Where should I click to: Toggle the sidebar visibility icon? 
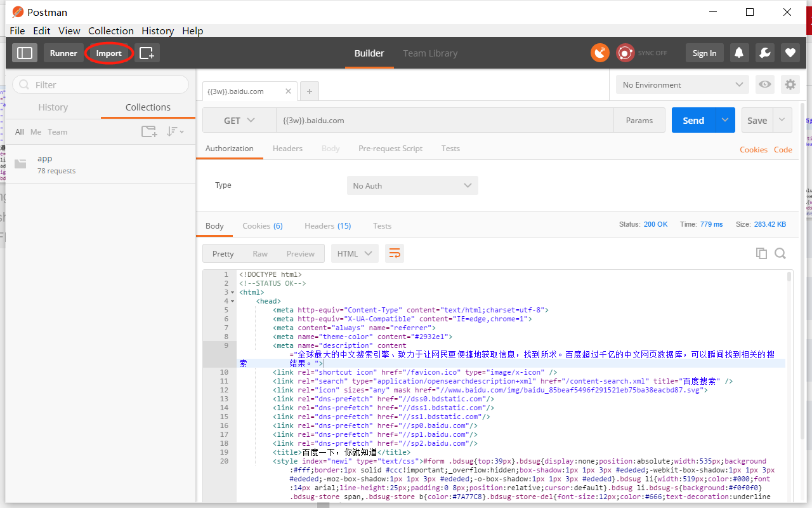[25, 53]
